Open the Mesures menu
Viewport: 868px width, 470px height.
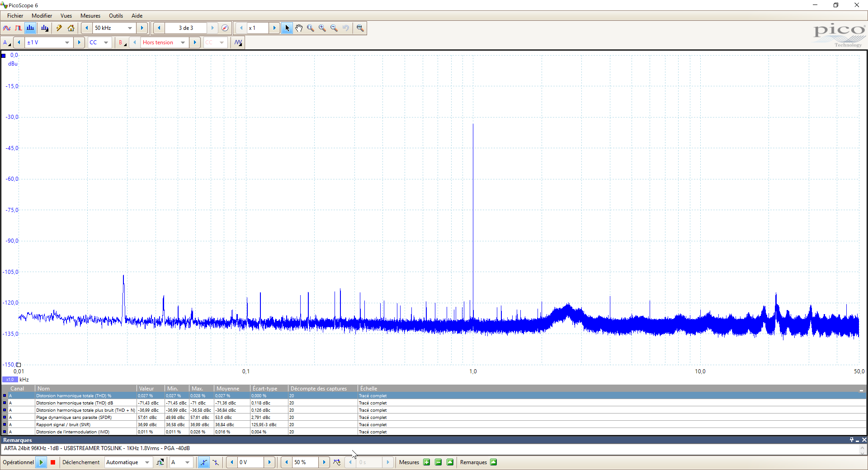pos(90,16)
